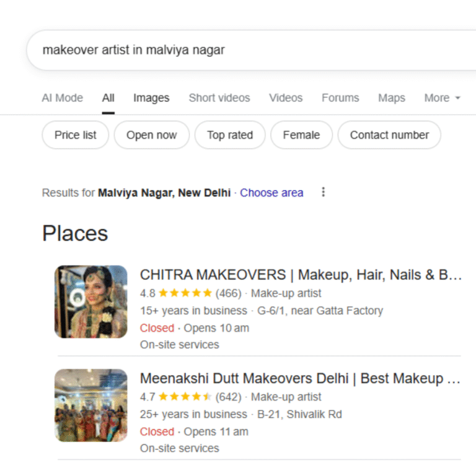The image size is (476, 476).
Task: Open the Forums tab
Action: [x=340, y=98]
